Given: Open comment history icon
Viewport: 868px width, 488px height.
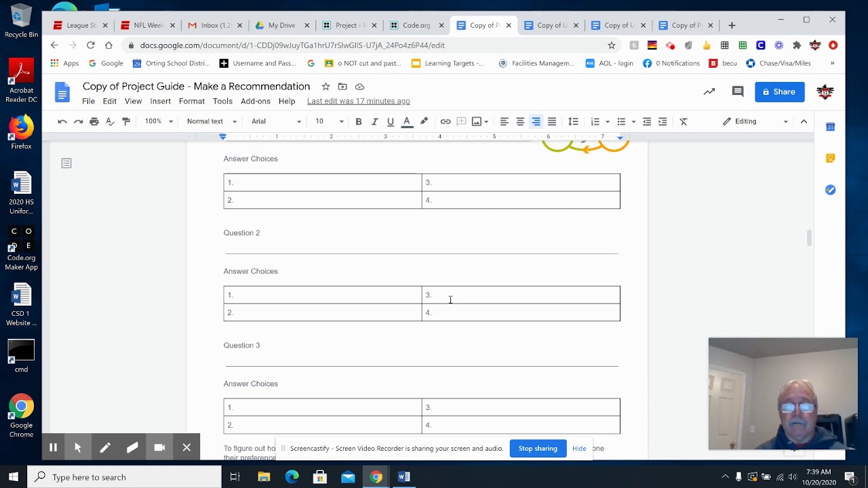Looking at the screenshot, I should click(738, 91).
